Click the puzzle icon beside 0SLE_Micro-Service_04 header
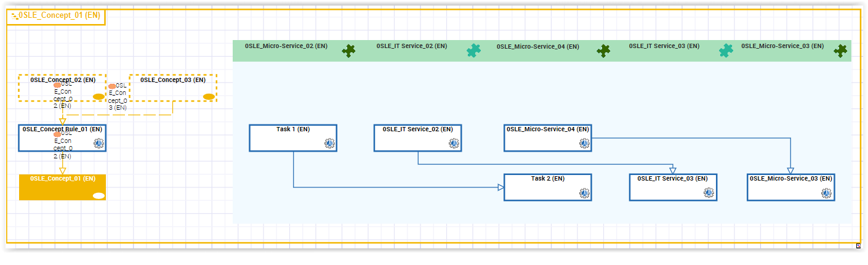Viewport: 868px width, 265px height. tap(604, 51)
